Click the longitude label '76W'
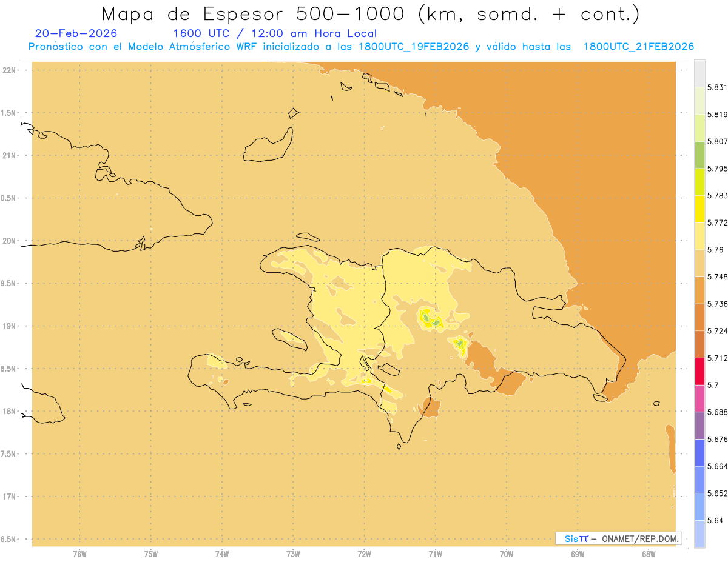The image size is (728, 562). [79, 555]
